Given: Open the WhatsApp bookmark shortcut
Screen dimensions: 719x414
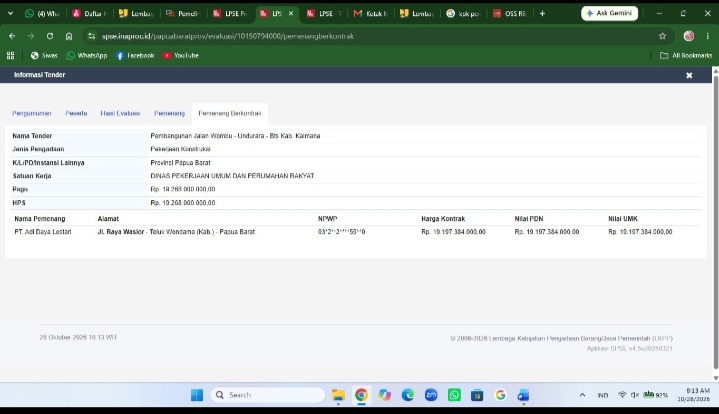Looking at the screenshot, I should 87,55.
